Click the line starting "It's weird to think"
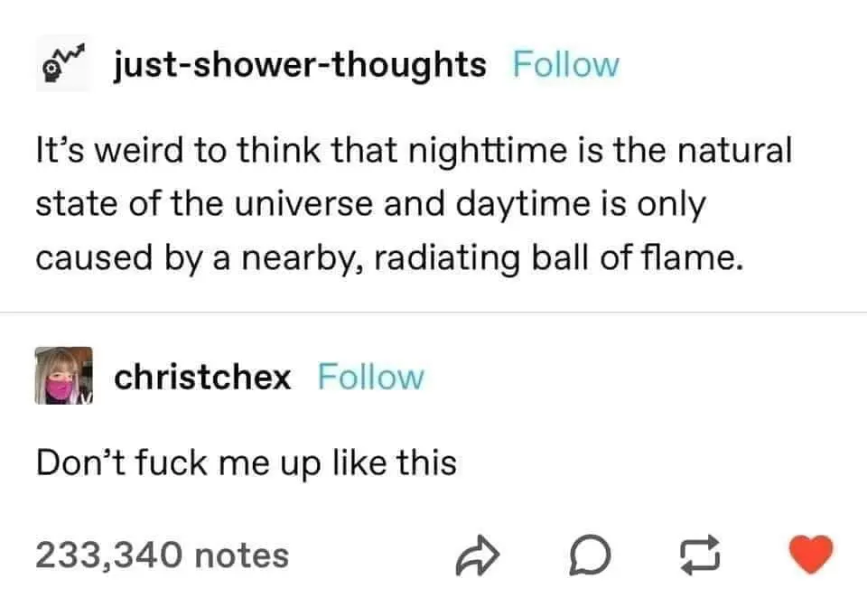 coord(415,151)
